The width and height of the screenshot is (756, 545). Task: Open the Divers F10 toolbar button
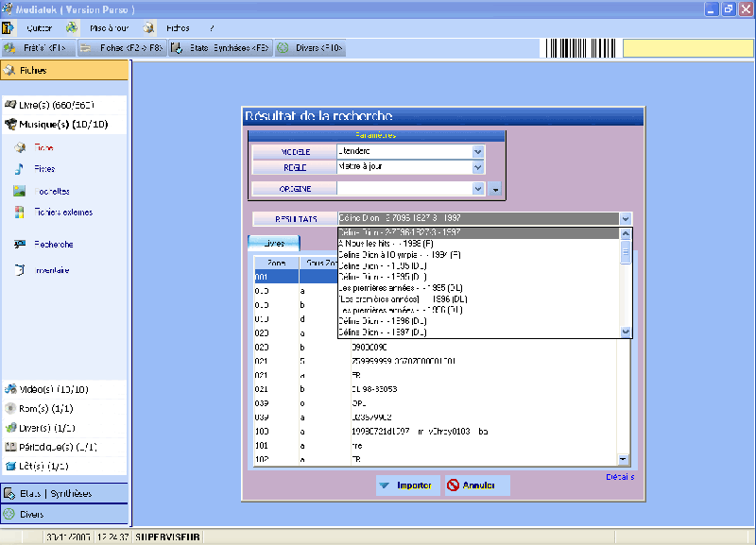[x=311, y=48]
